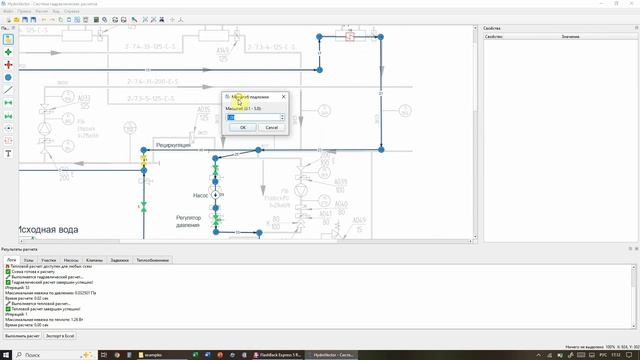Pick the red square heat exchanger tool
The image size is (640, 360).
pos(8,141)
